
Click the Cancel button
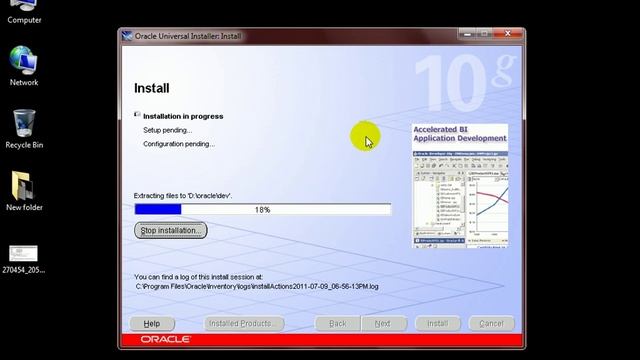pos(491,324)
